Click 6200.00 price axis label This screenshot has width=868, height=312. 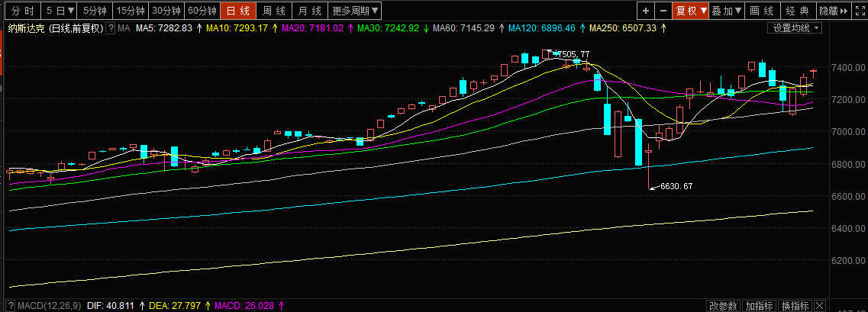click(x=850, y=261)
